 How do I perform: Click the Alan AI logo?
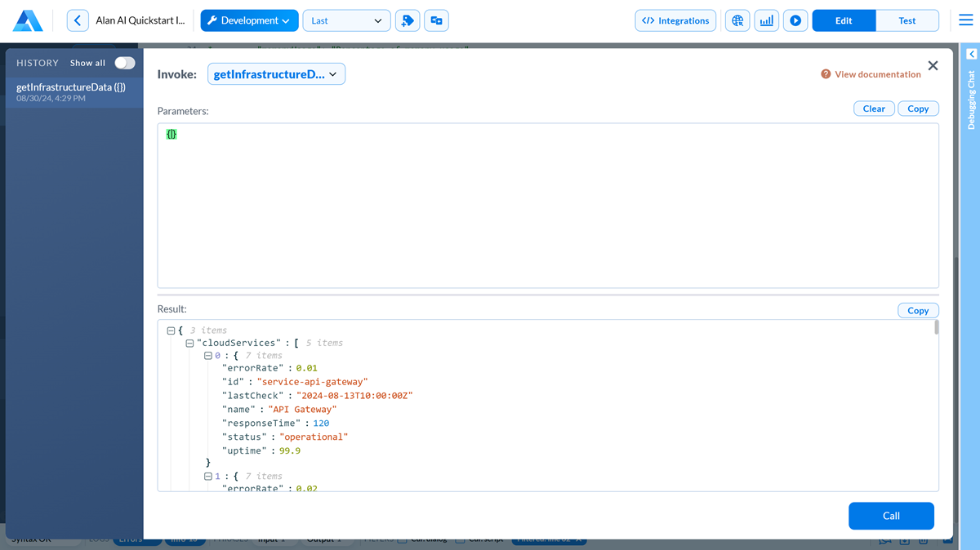coord(28,21)
